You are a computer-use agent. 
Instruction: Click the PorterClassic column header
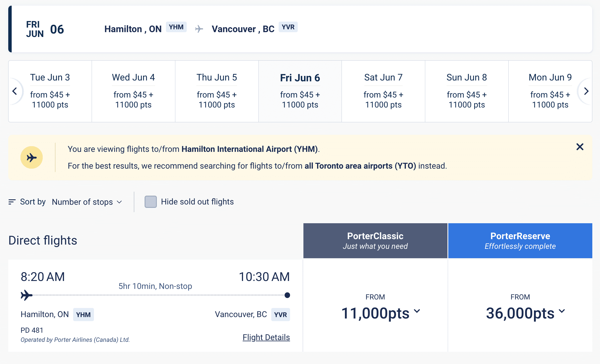(x=375, y=241)
